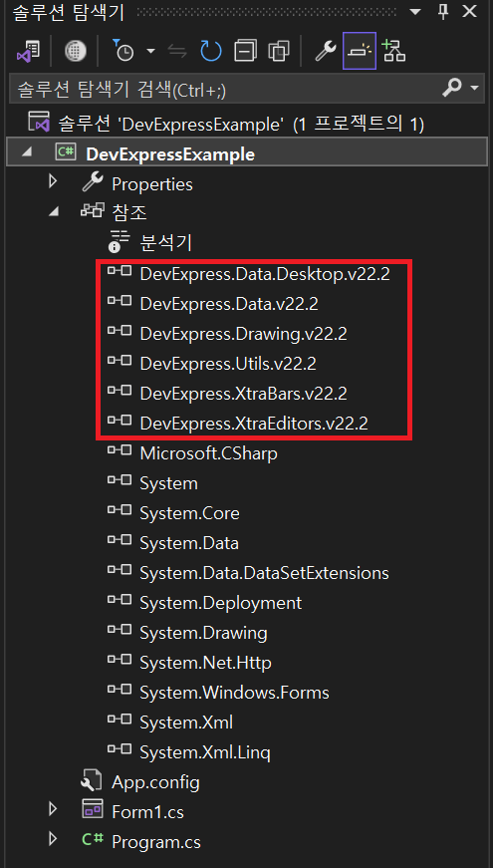Select the System.Net.Http reference
493x868 pixels.
(205, 663)
